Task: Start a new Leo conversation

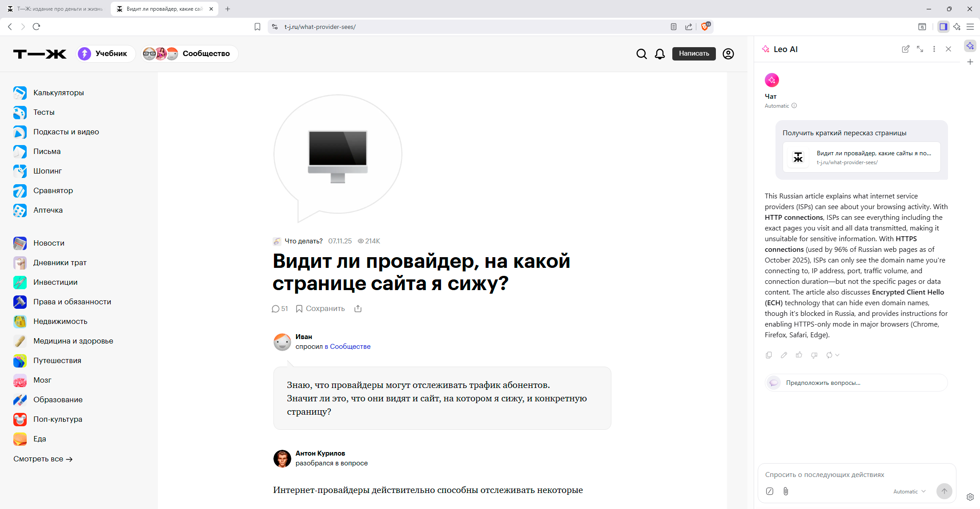Action: tap(905, 49)
